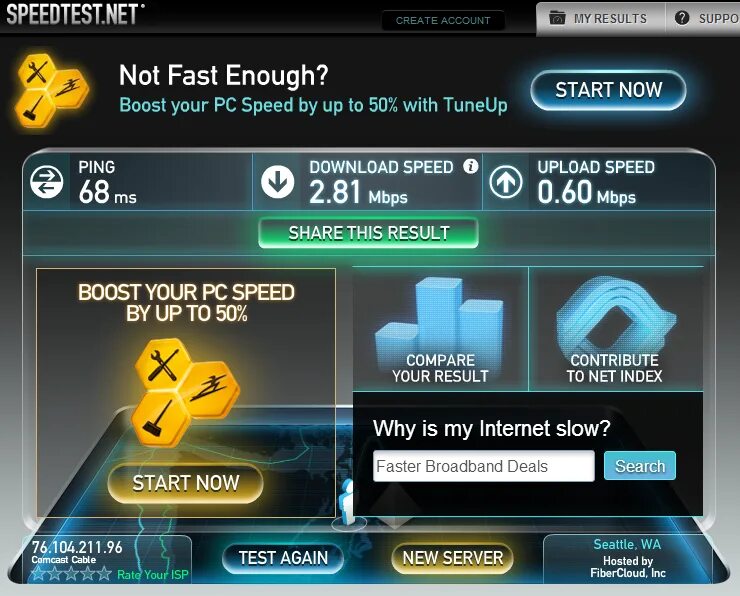The image size is (740, 596).
Task: Choose New Server button
Action: tap(453, 558)
